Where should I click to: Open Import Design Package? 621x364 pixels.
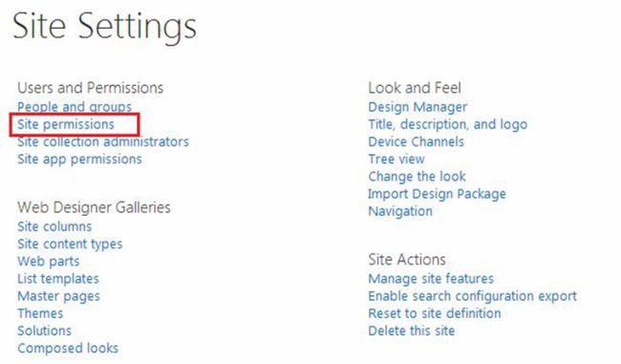[438, 194]
